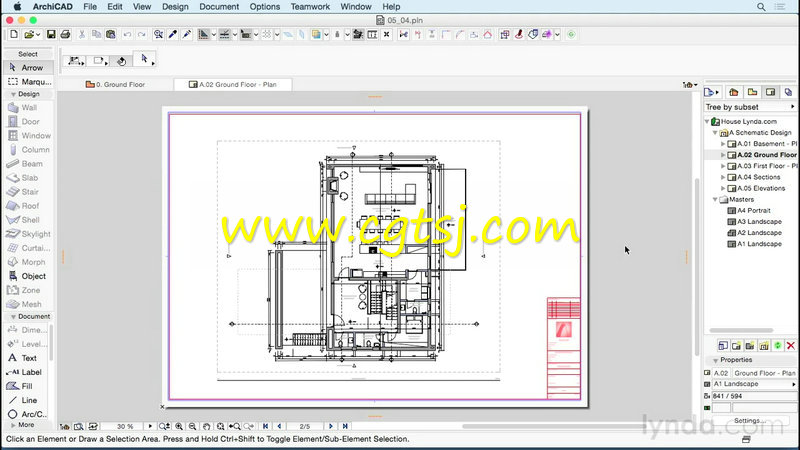
Task: Collapse A Schematic Design subset
Action: tap(715, 133)
